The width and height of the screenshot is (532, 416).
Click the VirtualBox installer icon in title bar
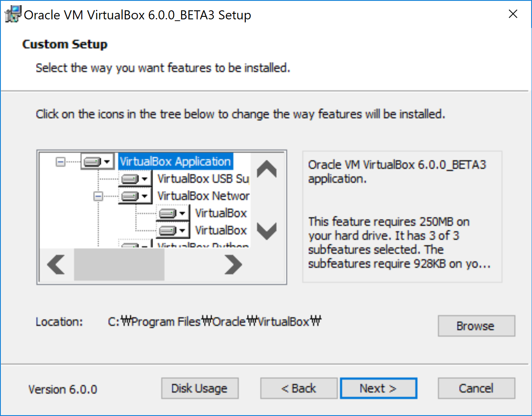(13, 14)
